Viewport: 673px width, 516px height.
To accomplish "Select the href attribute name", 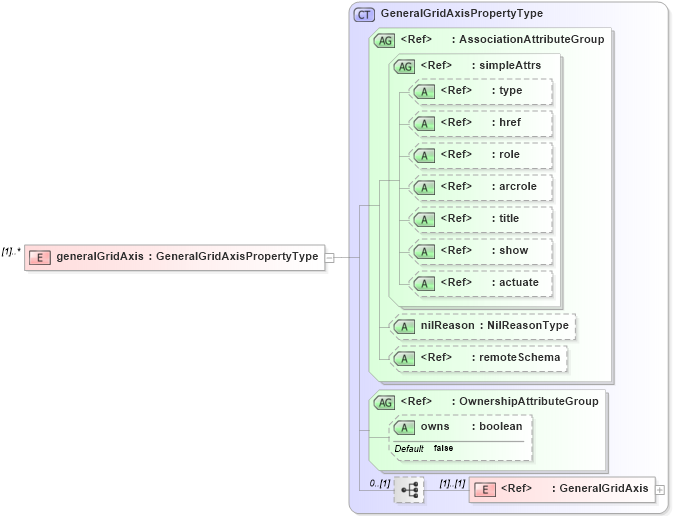I will tap(509, 122).
